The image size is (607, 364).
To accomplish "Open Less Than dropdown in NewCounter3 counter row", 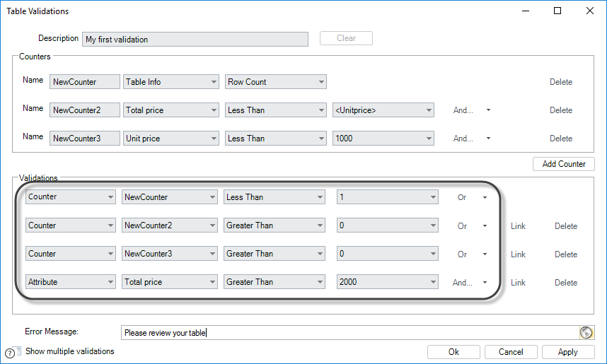I will pos(276,138).
